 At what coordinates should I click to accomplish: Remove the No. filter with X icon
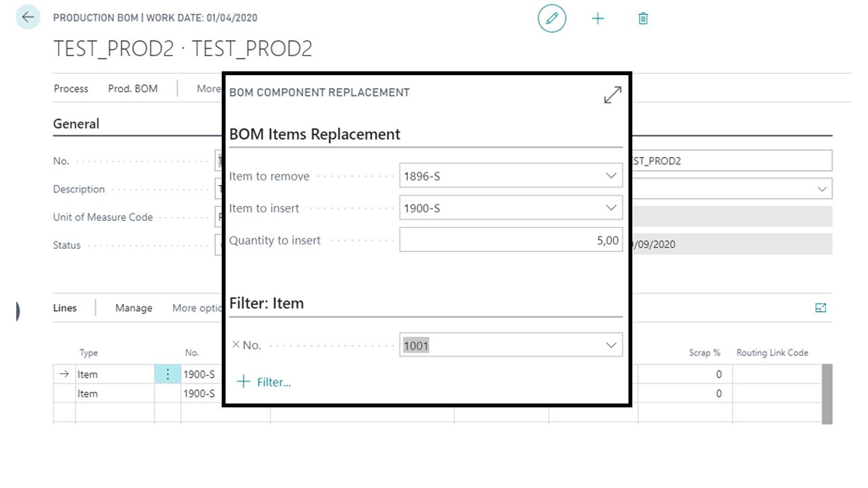click(x=235, y=345)
